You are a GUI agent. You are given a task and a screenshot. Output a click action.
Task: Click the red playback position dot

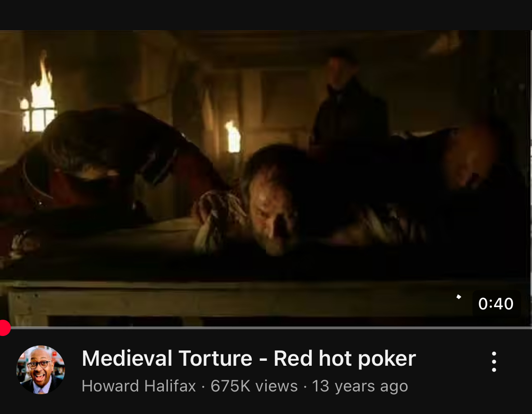(5, 328)
